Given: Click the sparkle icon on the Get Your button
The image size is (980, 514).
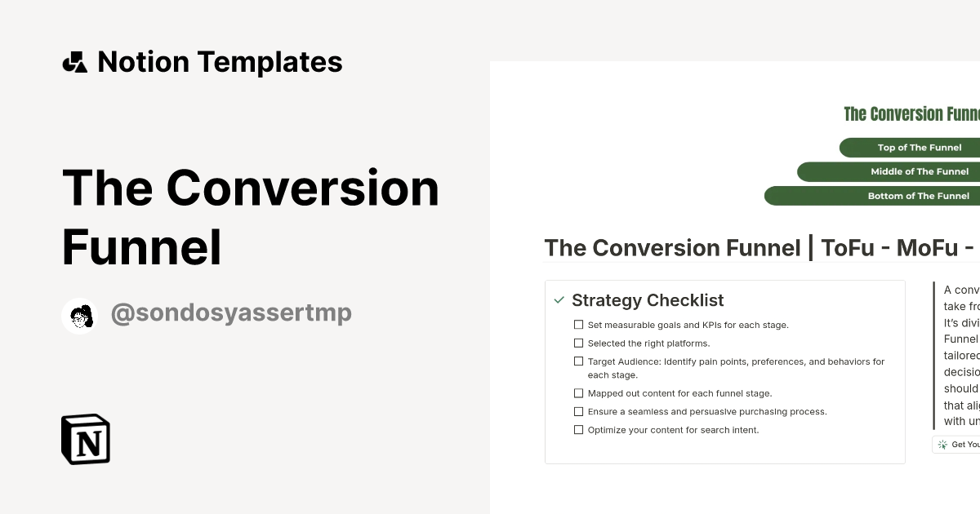Looking at the screenshot, I should click(943, 444).
